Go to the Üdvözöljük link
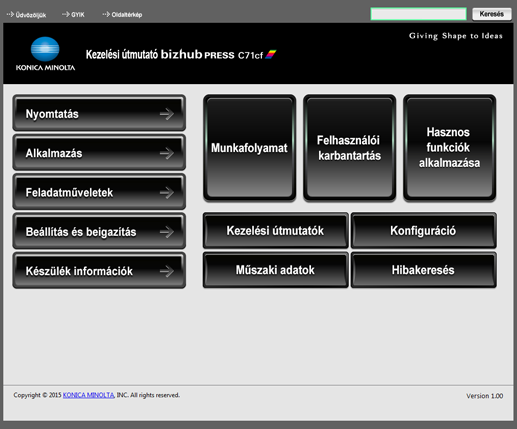This screenshot has height=429, width=517. 26,15
